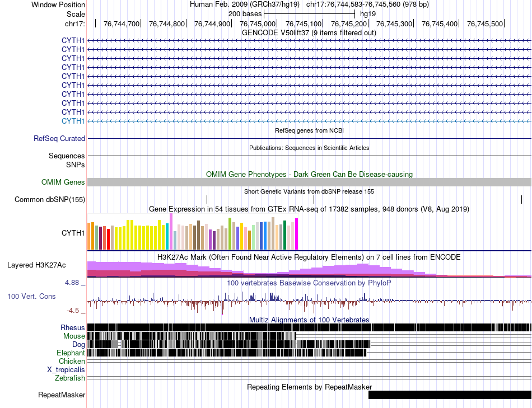Click the -4.5 lower scale value
The width and height of the screenshot is (532, 408).
[x=73, y=311]
